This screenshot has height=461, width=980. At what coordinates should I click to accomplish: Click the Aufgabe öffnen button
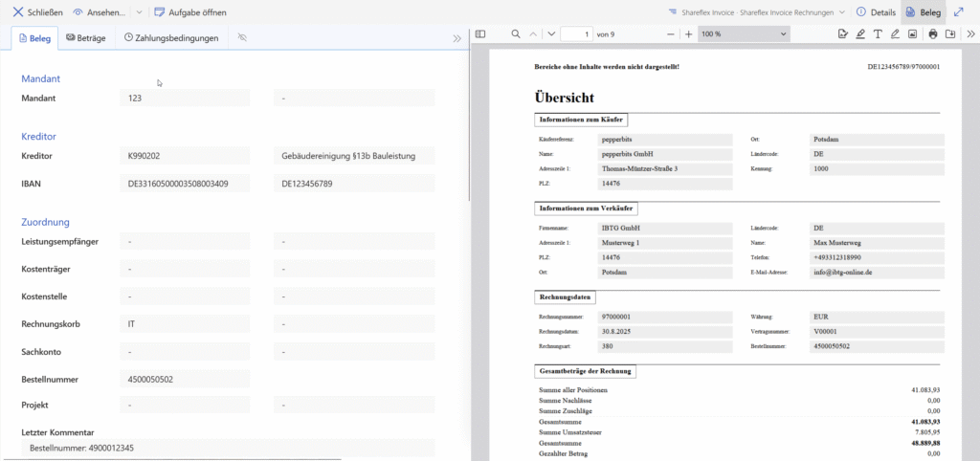189,12
